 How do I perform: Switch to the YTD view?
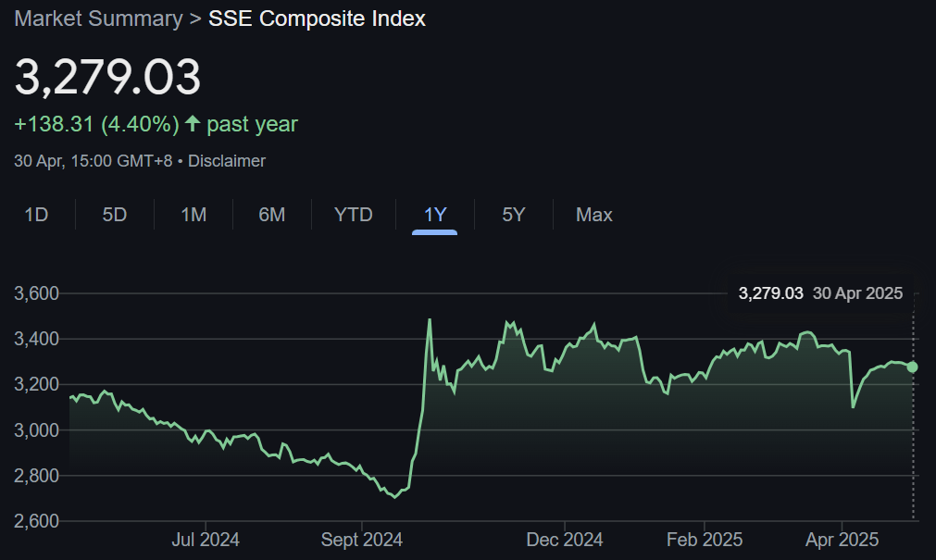point(353,215)
